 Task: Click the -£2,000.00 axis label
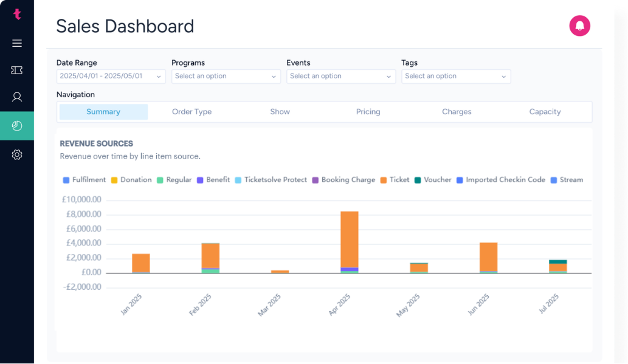[x=82, y=287]
